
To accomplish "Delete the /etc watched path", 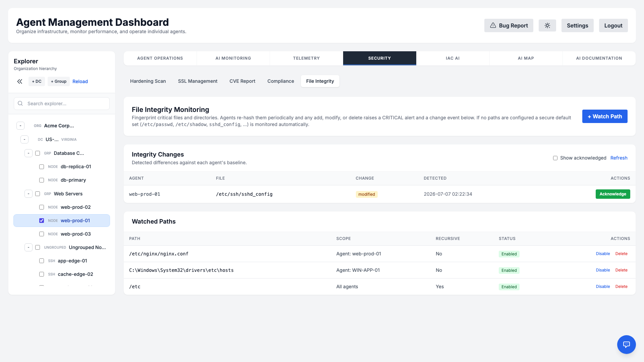I will coord(621,287).
